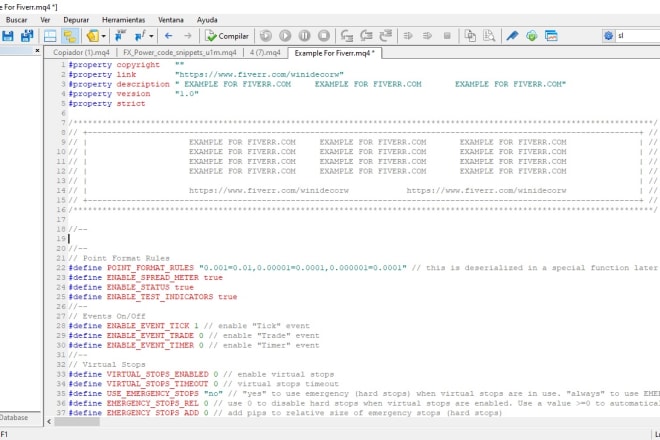Click '// Point Format Rules' comment line 21
The height and width of the screenshot is (440, 660).
119,258
